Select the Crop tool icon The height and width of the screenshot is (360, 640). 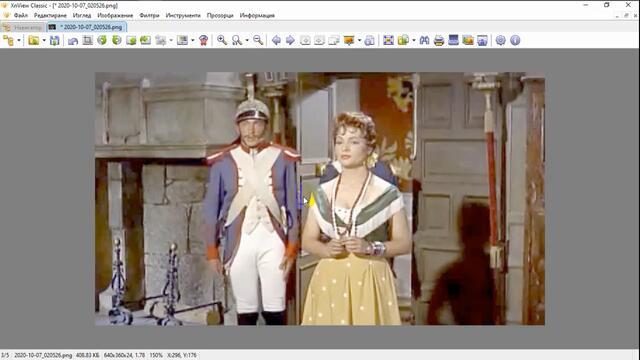coord(87,40)
